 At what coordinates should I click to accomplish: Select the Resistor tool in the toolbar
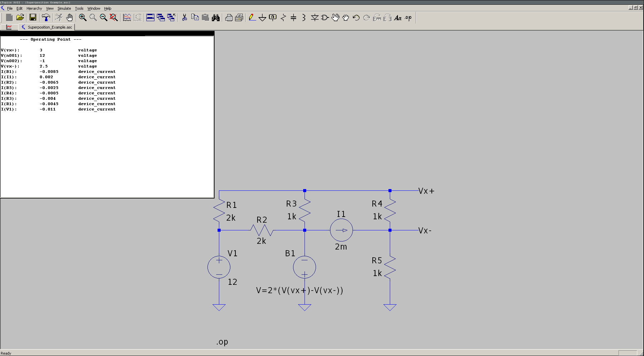click(283, 17)
